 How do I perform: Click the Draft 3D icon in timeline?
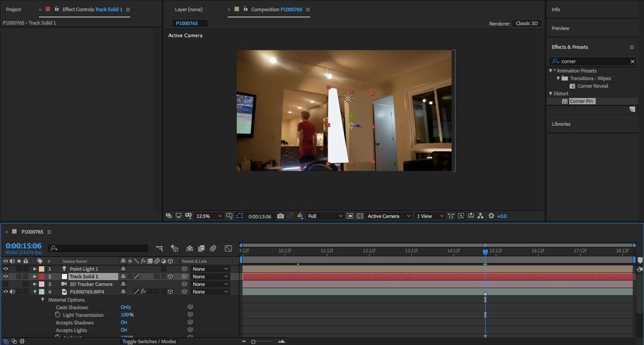coord(175,248)
